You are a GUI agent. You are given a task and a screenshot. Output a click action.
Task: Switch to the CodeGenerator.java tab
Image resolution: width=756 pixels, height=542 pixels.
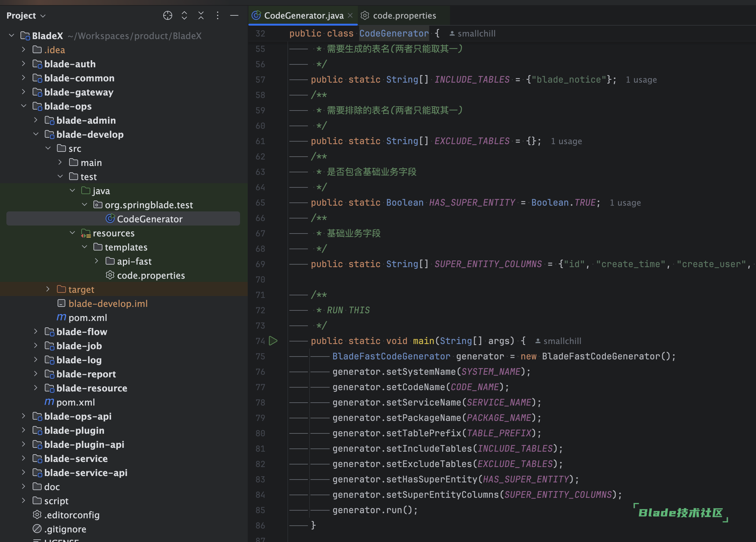304,15
